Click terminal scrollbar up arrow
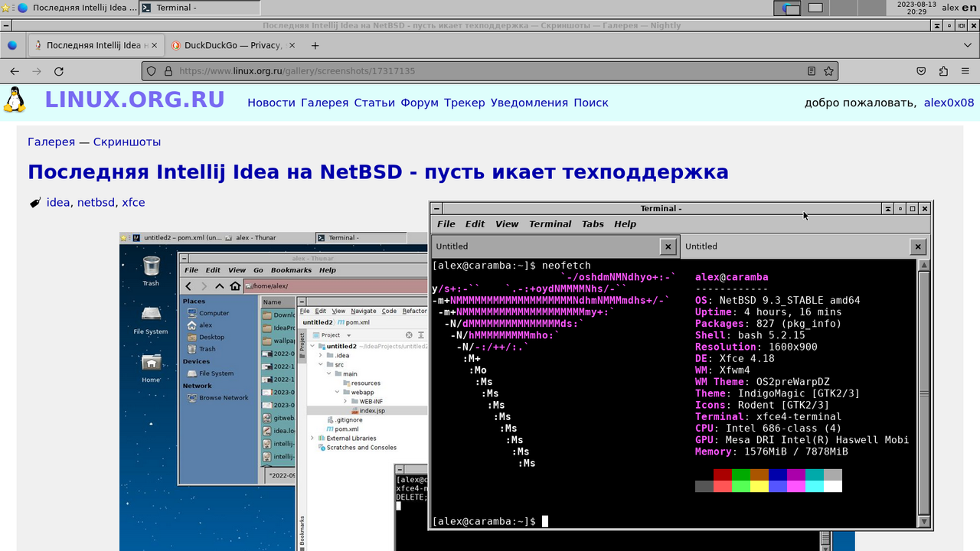The width and height of the screenshot is (980, 551). [924, 265]
